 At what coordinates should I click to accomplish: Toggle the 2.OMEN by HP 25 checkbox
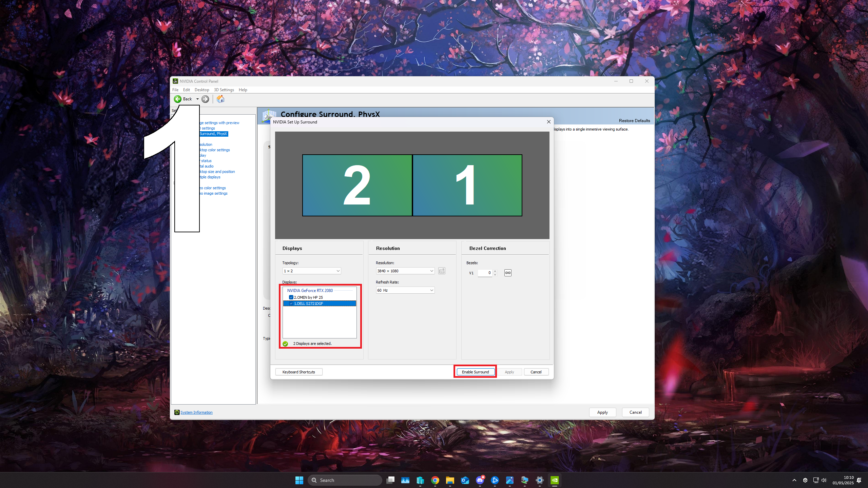tap(291, 297)
